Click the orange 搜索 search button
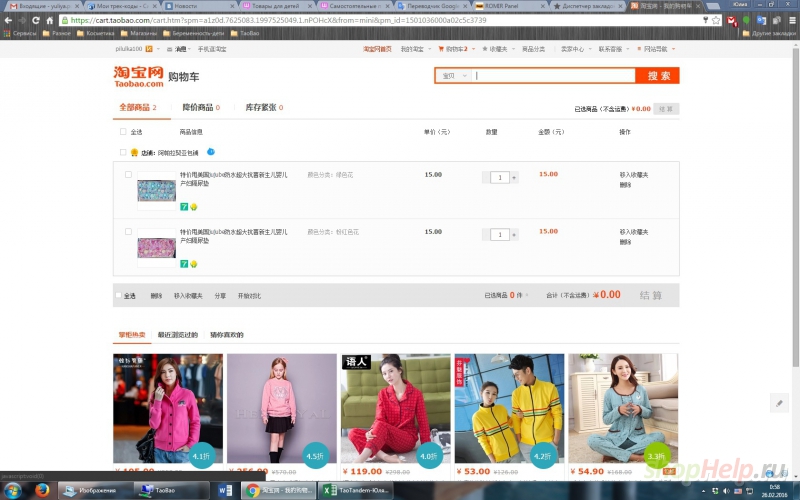Screen dimensions: 800x500 [x=658, y=76]
